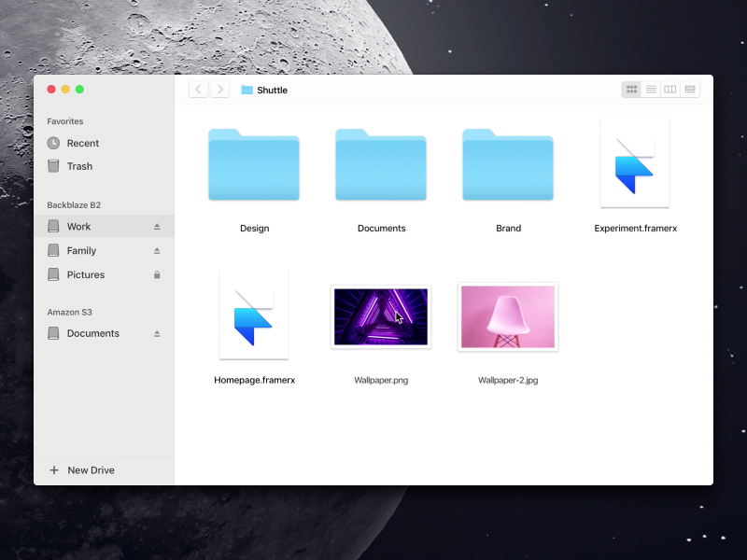Image resolution: width=747 pixels, height=560 pixels.
Task: Select the Experiment.framerx file icon
Action: 635,162
